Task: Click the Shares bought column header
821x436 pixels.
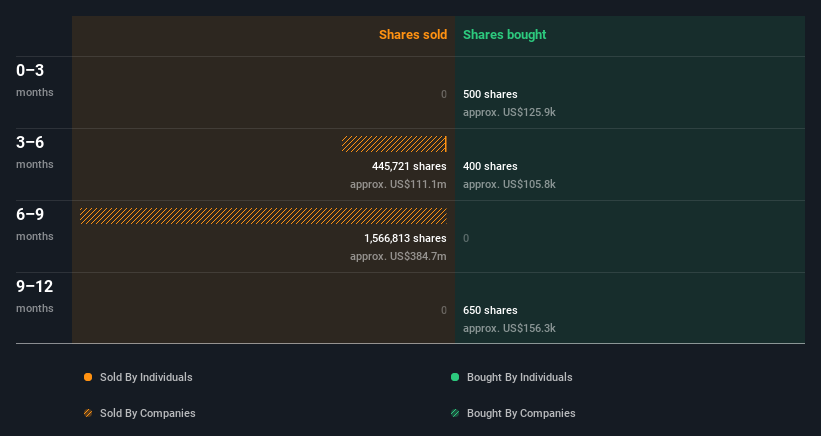Action: [x=505, y=35]
